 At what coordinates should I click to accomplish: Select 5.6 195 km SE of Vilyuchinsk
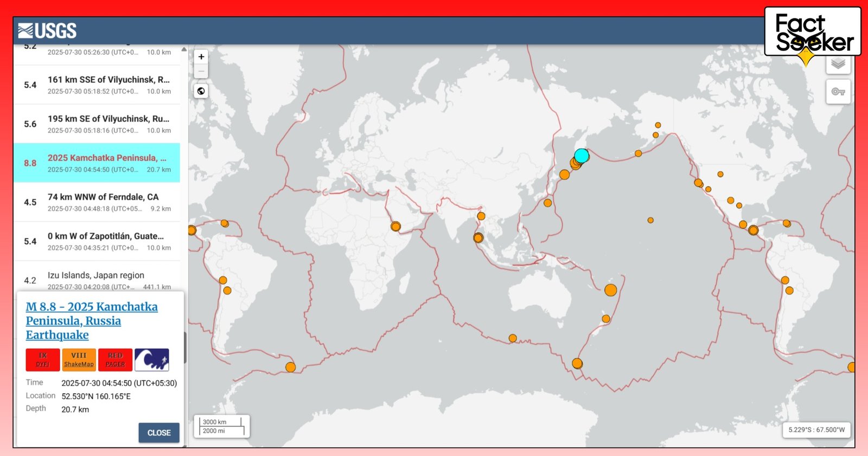point(97,124)
